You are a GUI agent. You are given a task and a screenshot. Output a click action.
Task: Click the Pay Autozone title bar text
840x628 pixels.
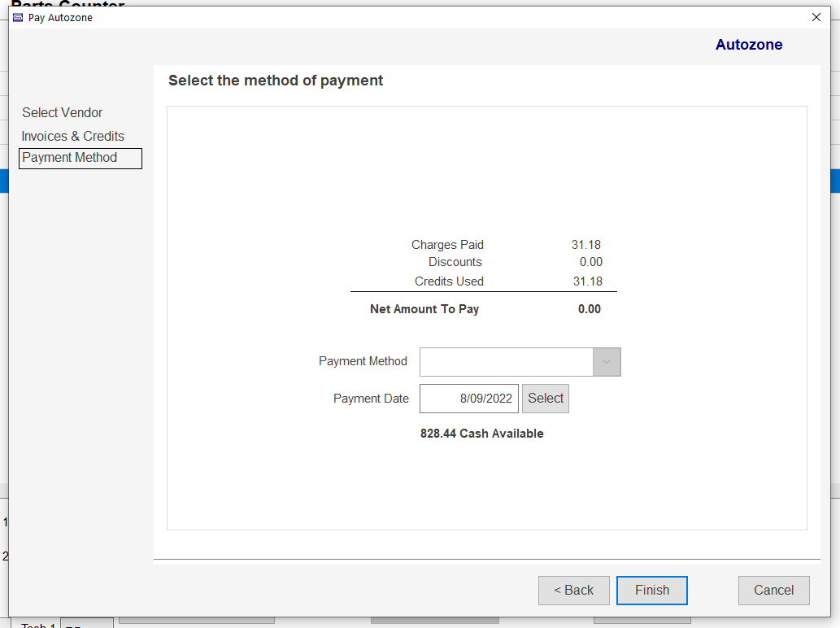(60, 18)
